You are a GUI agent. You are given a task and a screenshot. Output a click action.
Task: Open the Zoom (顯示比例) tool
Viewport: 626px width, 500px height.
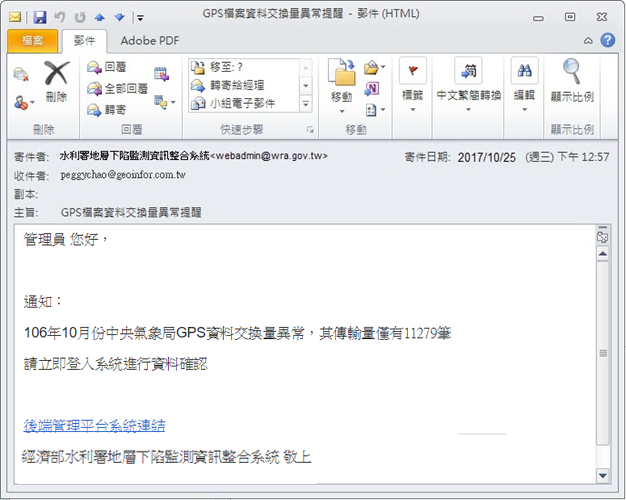[572, 82]
